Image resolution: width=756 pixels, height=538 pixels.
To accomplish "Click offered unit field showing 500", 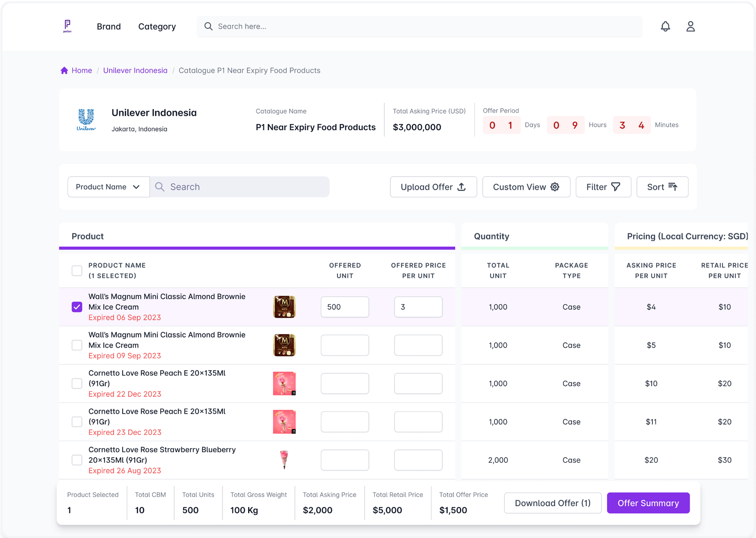I will [344, 307].
